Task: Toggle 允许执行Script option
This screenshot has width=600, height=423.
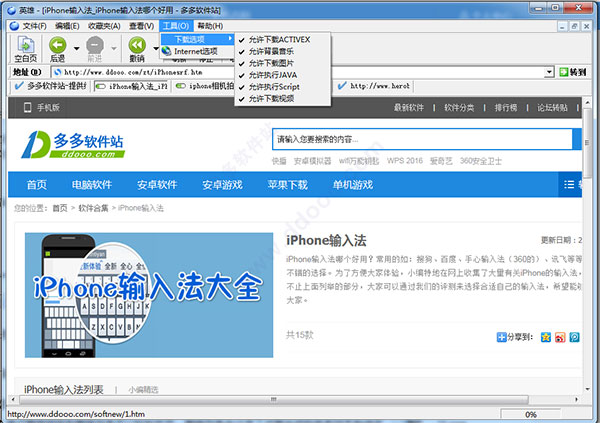Action: (282, 87)
